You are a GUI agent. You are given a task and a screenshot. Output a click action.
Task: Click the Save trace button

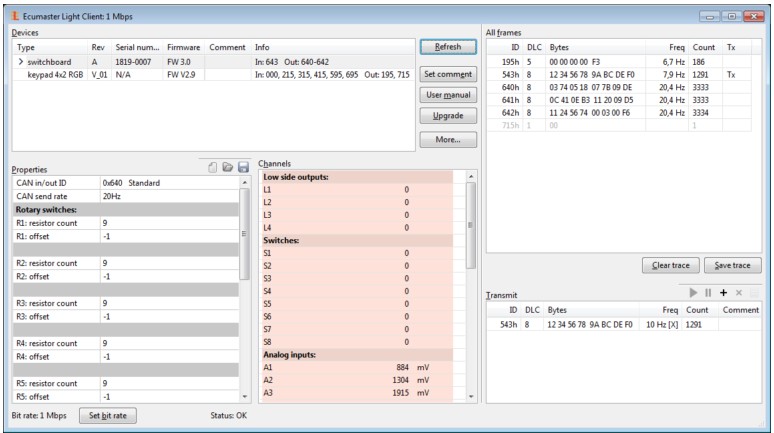(733, 265)
